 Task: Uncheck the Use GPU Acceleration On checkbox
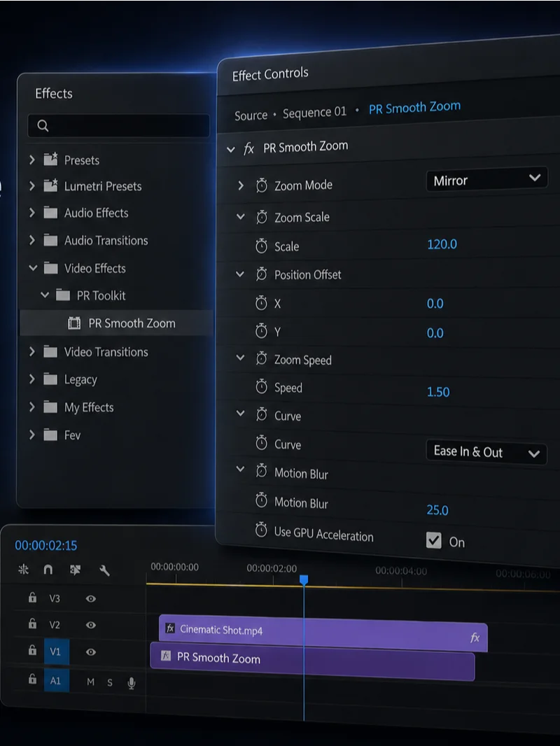433,540
